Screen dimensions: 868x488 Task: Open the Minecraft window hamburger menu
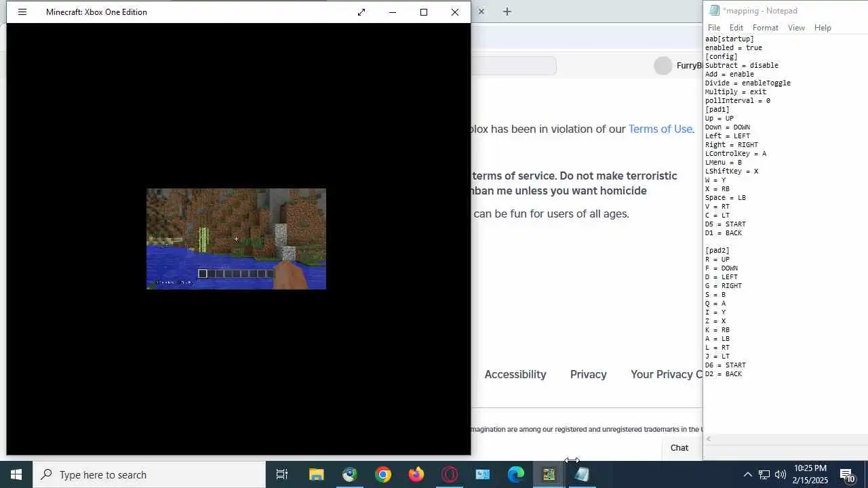(22, 12)
